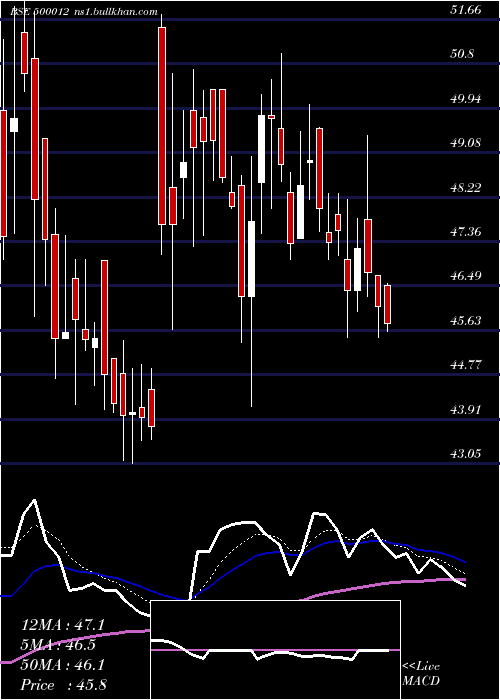The image size is (500, 700).
Task: Click the 43.91 price axis label
Action: pyautogui.click(x=466, y=409)
